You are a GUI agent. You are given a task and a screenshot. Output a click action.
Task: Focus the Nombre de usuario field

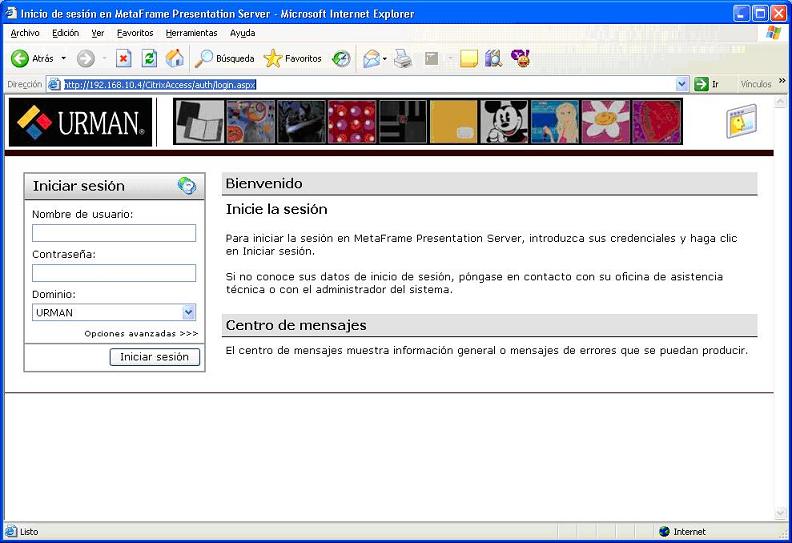coord(114,233)
